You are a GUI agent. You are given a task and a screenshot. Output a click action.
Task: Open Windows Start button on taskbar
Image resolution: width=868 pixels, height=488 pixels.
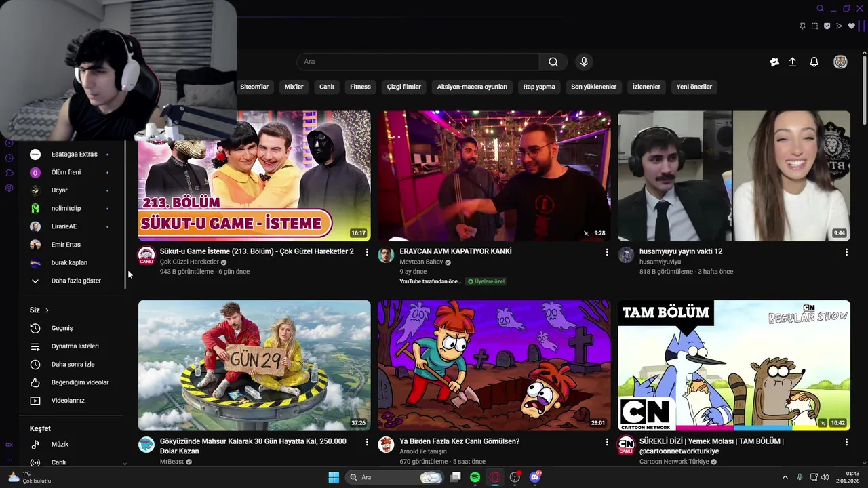coord(334,477)
